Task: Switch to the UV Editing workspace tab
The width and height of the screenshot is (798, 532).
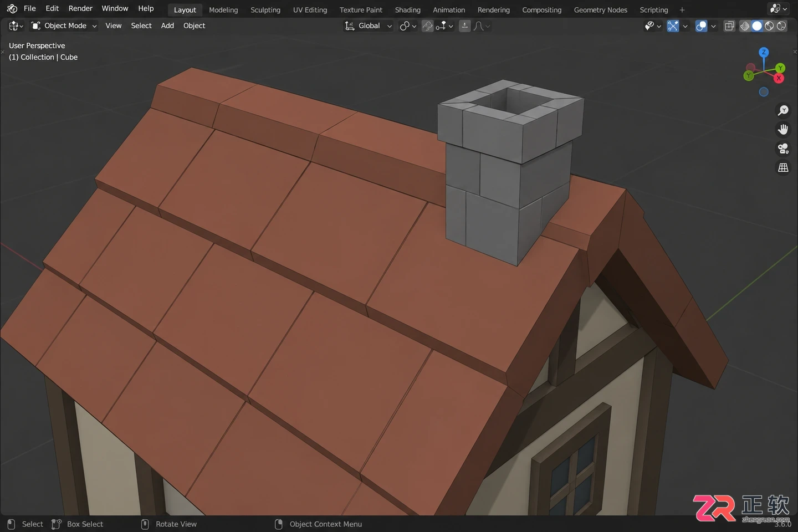Action: 310,10
